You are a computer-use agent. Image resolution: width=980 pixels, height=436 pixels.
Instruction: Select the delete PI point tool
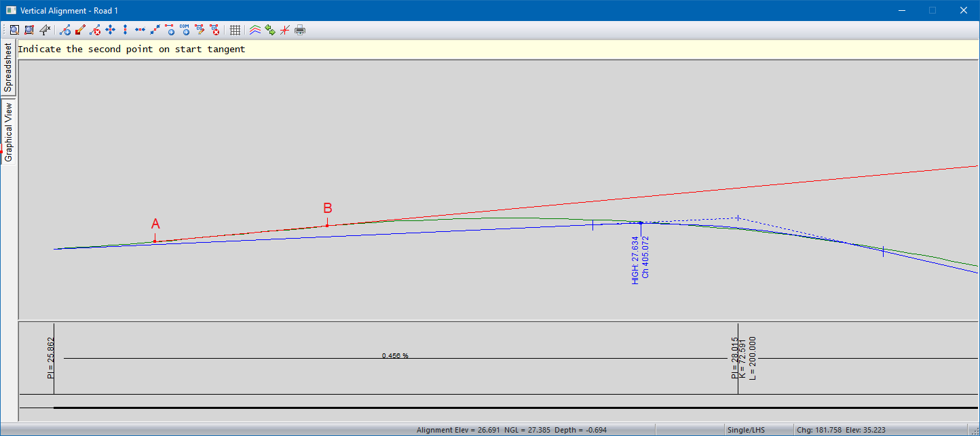(95, 30)
